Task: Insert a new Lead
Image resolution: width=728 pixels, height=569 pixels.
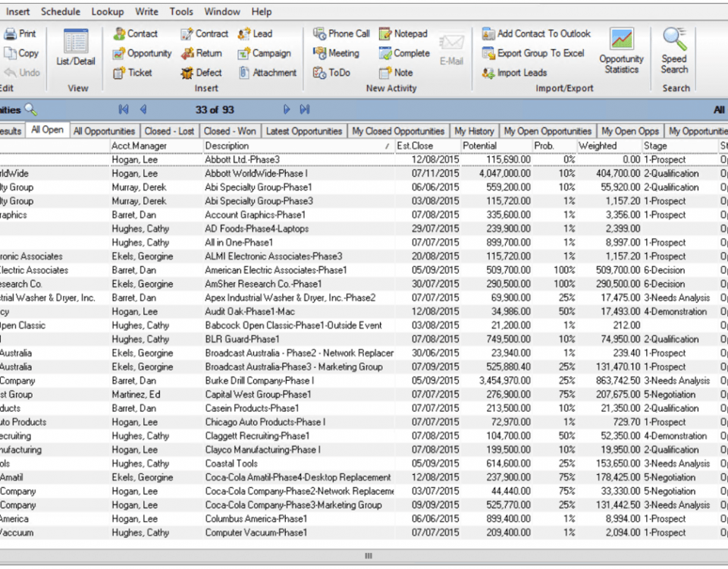Action: 255,33
